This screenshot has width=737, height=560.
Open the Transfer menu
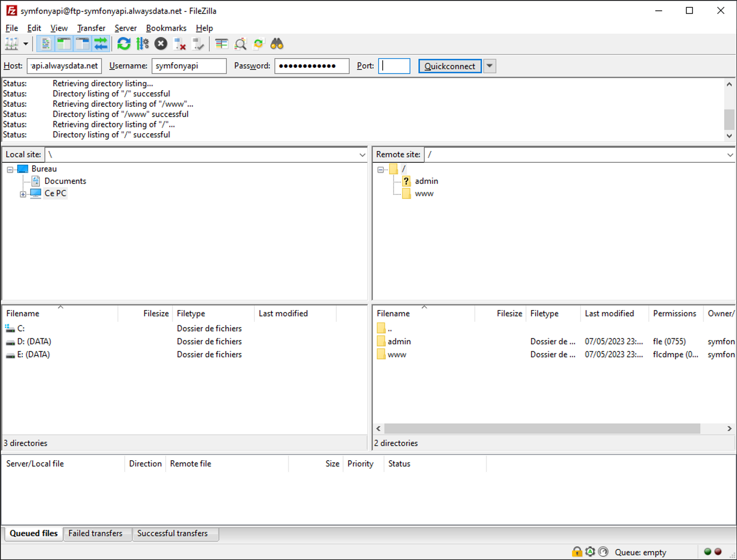click(91, 28)
